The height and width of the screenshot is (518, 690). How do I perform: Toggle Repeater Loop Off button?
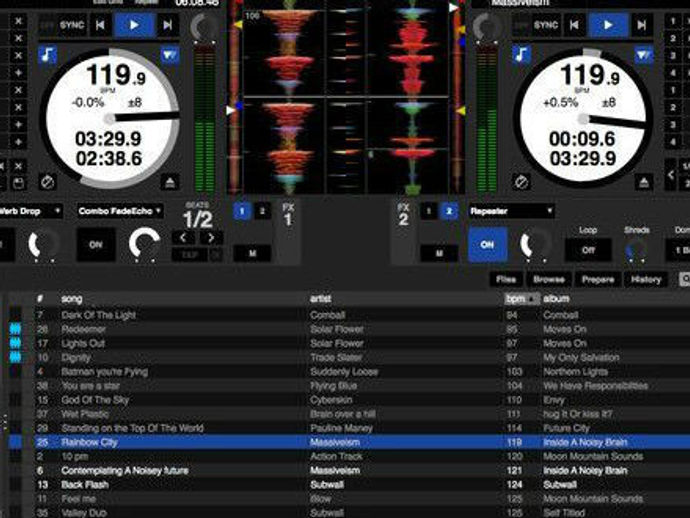(x=588, y=250)
